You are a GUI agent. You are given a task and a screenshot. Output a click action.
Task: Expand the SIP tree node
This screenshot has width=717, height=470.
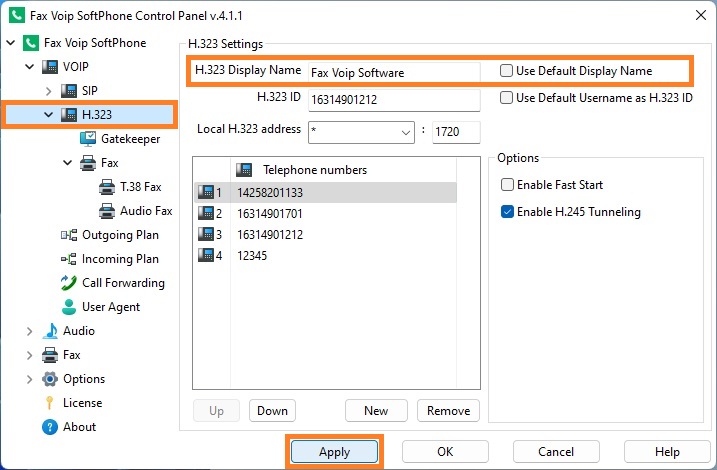48,91
